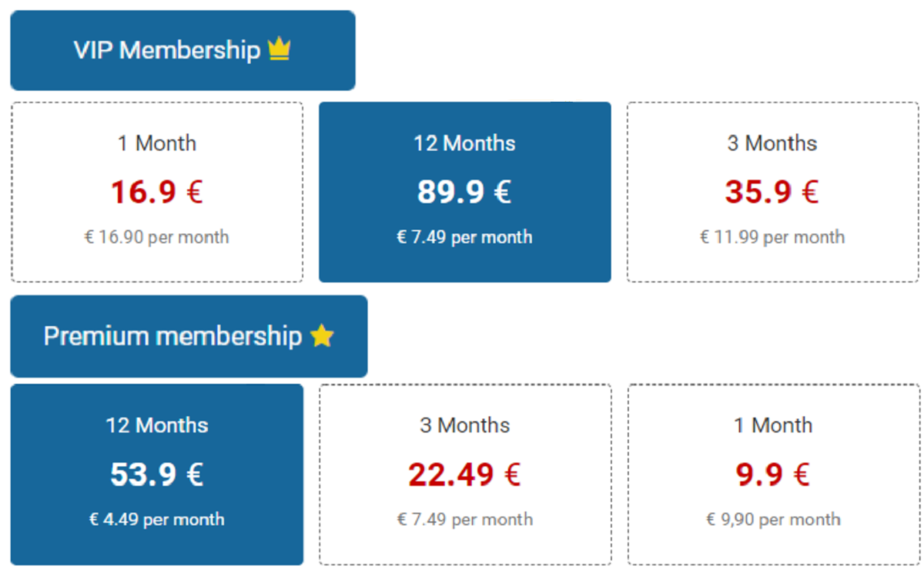This screenshot has width=924, height=571.
Task: Click the VIP Membership crown icon
Action: pyautogui.click(x=279, y=50)
